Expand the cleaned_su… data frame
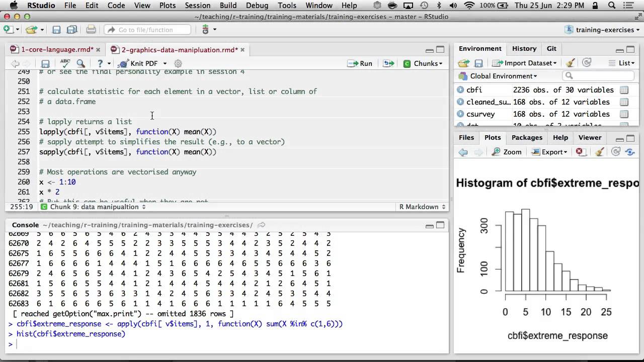The width and height of the screenshot is (644, 362). coord(460,102)
